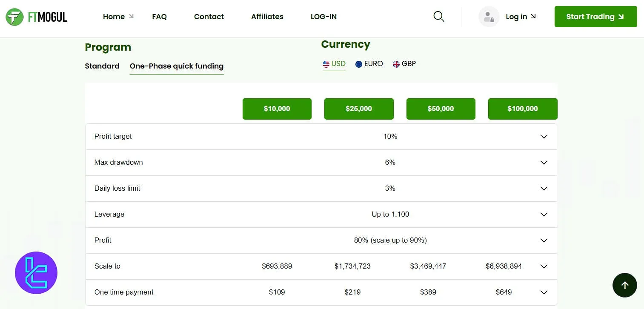Click the scroll-to-top arrow button
Image resolution: width=644 pixels, height=309 pixels.
[624, 285]
